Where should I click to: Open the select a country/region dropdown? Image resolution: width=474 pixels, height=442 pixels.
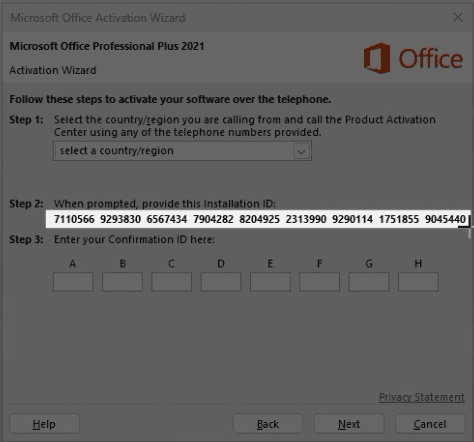tap(182, 151)
